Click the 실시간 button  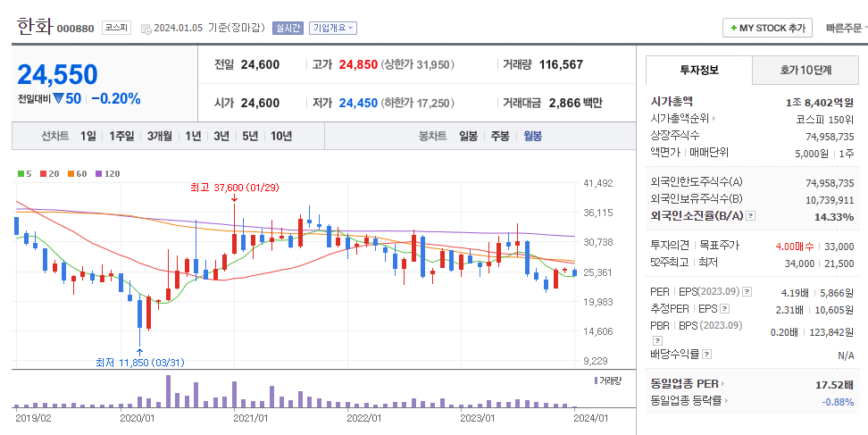(x=288, y=28)
